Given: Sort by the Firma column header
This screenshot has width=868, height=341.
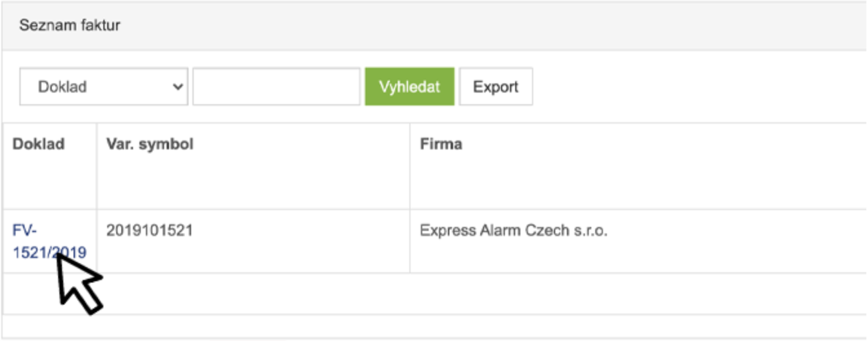Looking at the screenshot, I should pos(441,144).
